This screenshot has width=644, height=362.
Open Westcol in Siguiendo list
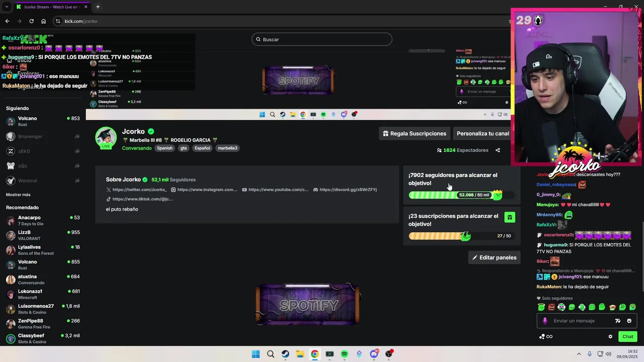(x=43, y=180)
